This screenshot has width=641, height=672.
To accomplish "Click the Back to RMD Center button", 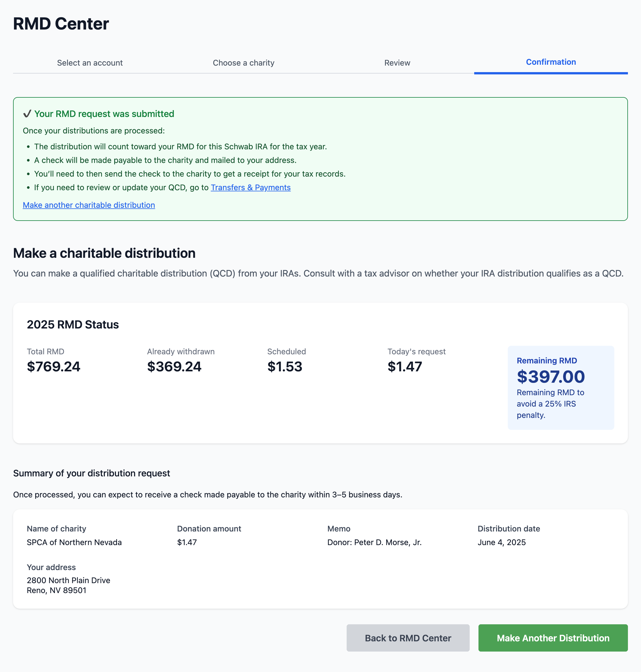I will click(x=408, y=638).
